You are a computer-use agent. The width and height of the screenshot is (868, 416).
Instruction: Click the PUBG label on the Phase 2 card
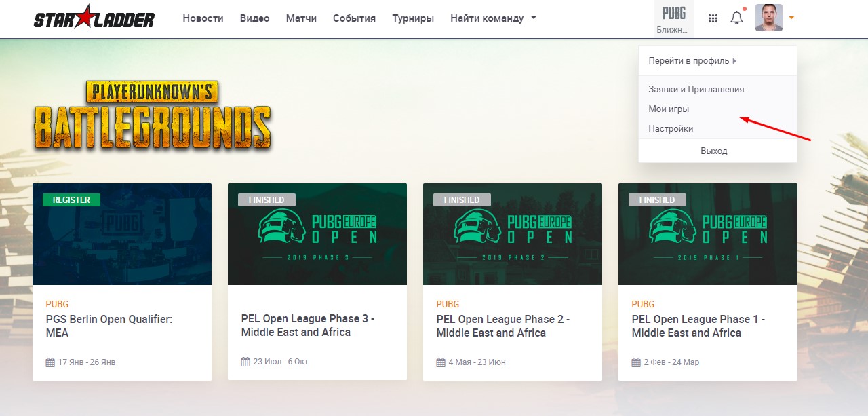448,304
